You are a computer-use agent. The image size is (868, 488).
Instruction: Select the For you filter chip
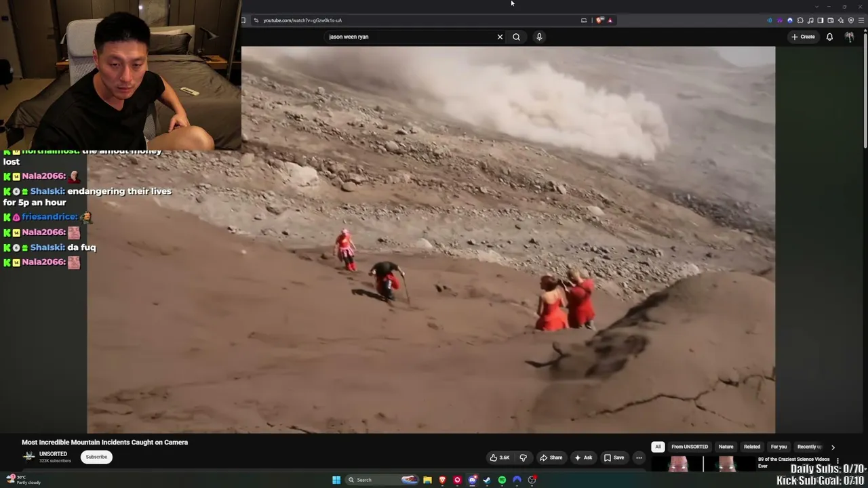pos(778,447)
